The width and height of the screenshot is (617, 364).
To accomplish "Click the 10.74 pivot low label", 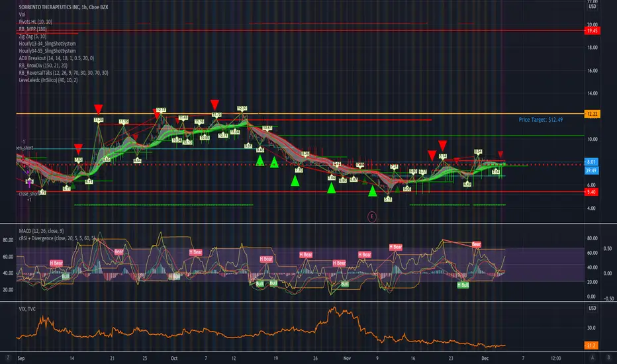I will 223,136.
